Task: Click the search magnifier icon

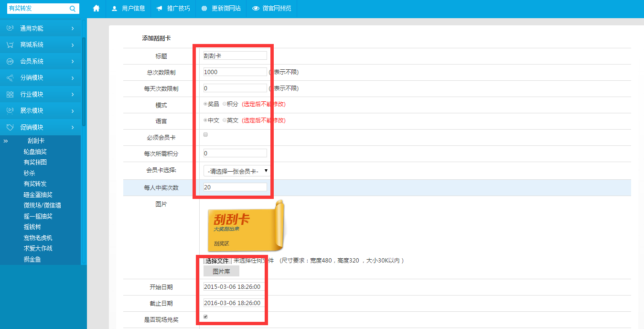Action: pyautogui.click(x=73, y=9)
